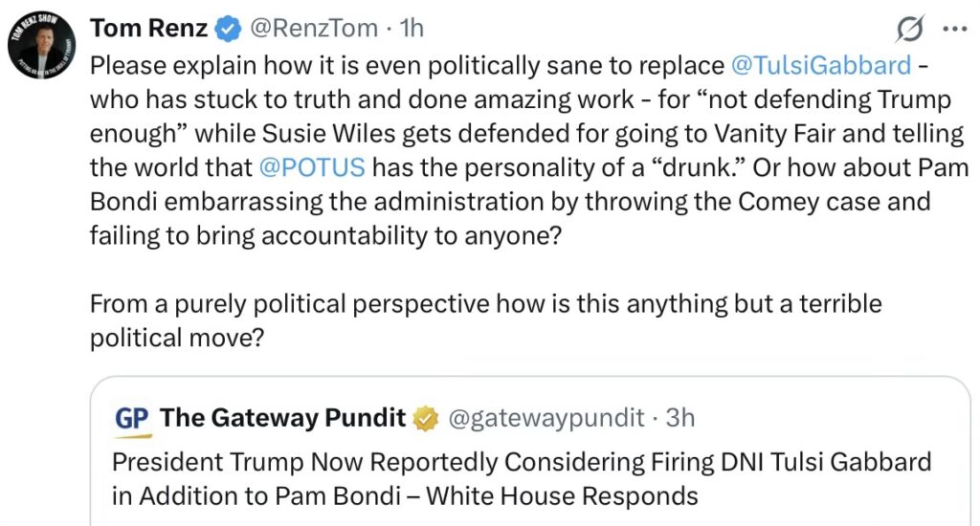
Task: Click the Gateway Pundit GP logo
Action: [131, 419]
